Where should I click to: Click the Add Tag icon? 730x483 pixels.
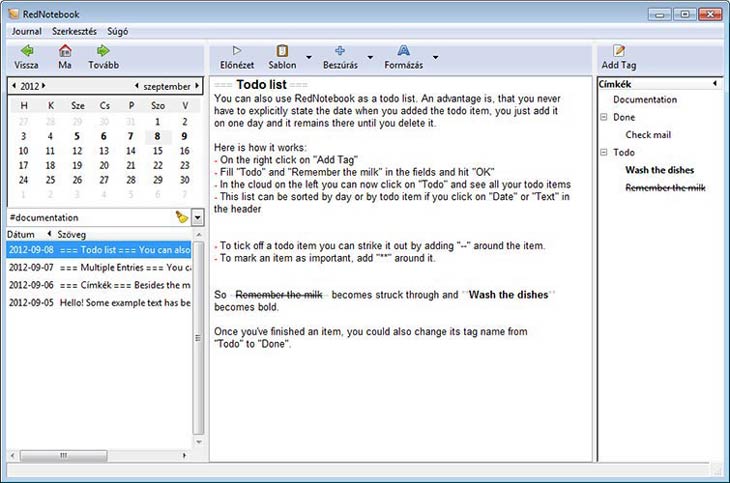[619, 51]
